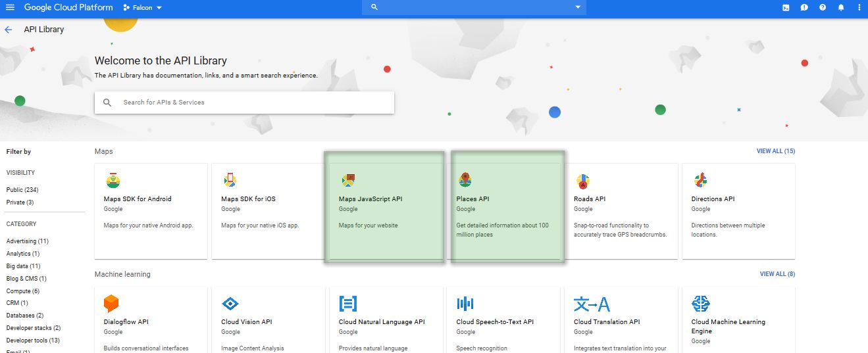The width and height of the screenshot is (868, 353).
Task: Open Maps JavaScript API title
Action: [370, 199]
